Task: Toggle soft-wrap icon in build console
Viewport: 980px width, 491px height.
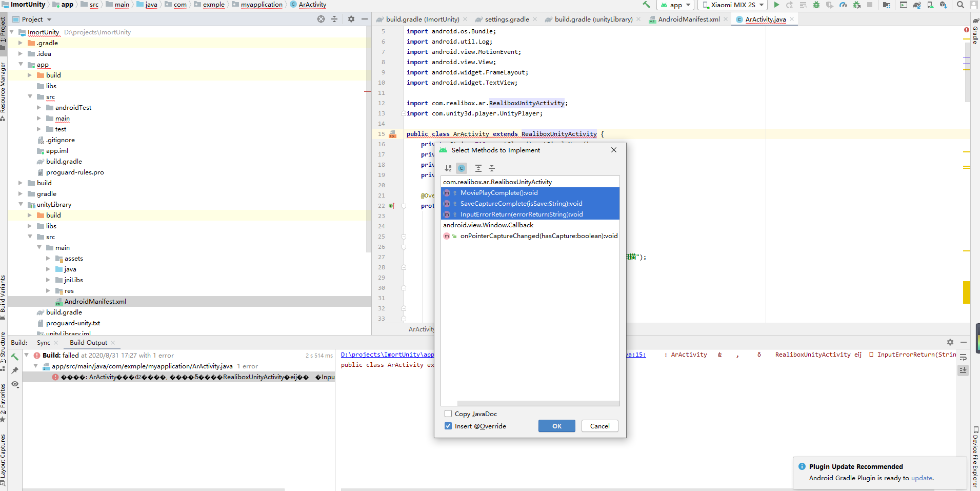Action: [963, 357]
